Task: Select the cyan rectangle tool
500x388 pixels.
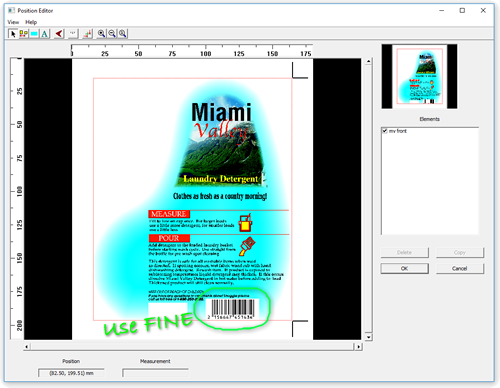Action: [x=34, y=34]
